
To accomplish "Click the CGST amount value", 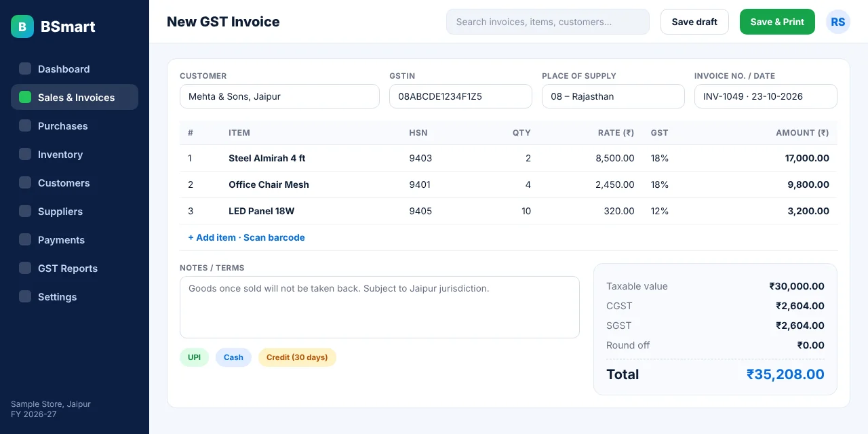I will [x=800, y=306].
